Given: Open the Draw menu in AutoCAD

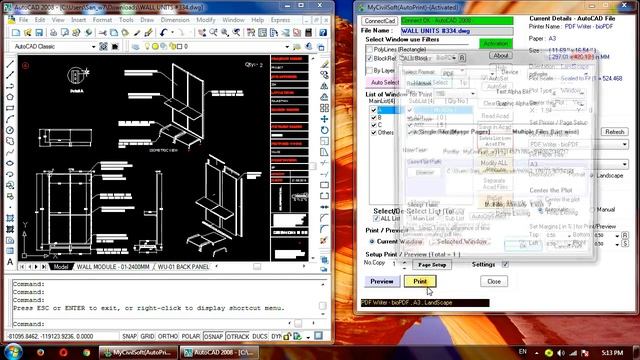Looking at the screenshot, I should (147, 20).
